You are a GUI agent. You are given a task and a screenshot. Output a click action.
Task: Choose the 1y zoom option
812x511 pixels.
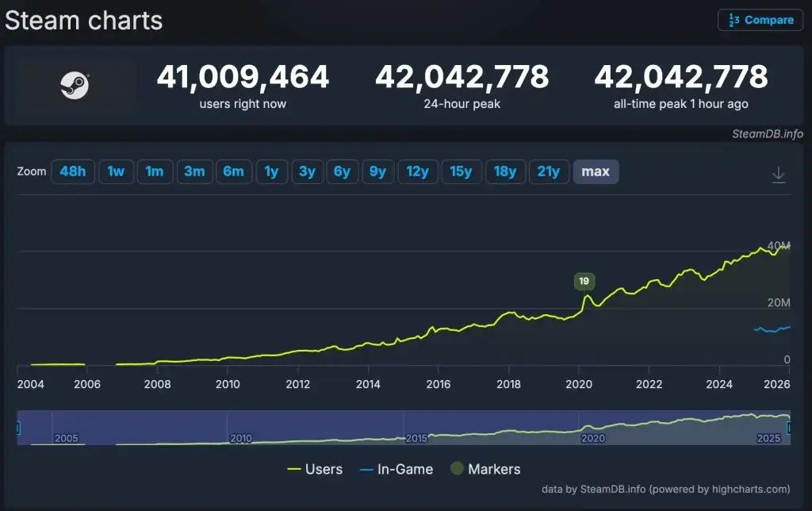click(271, 171)
